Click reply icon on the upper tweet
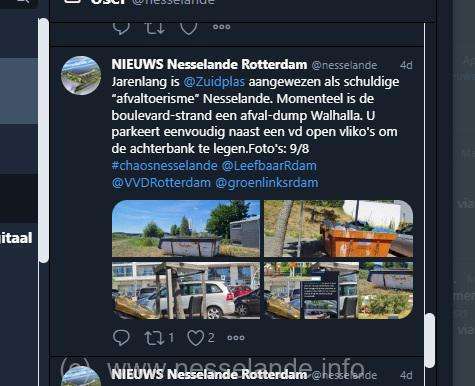This screenshot has width=475, height=386. (x=121, y=28)
